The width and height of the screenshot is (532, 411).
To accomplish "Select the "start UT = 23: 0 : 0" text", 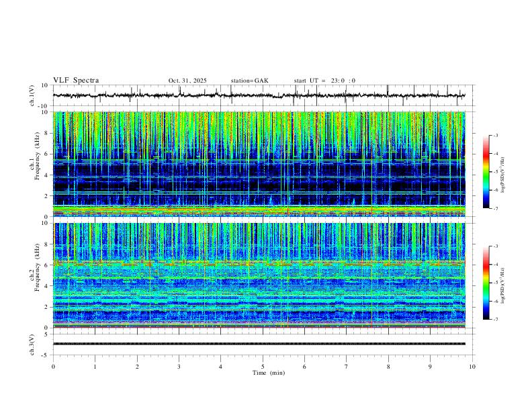I will [x=324, y=81].
